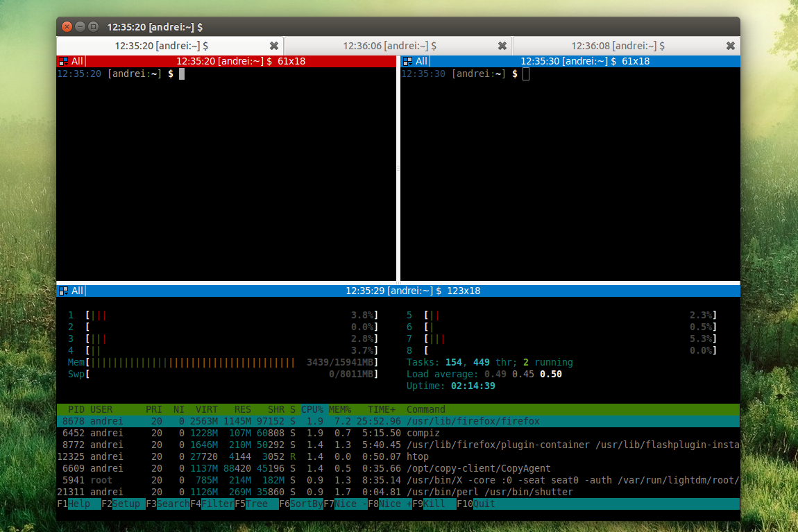Sort by the PID column header
This screenshot has width=798, height=532.
click(x=76, y=409)
